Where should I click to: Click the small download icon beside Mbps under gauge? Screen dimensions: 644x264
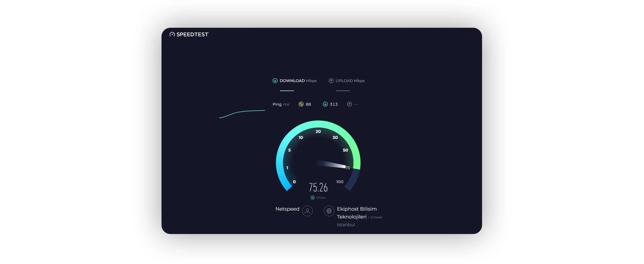coord(312,198)
